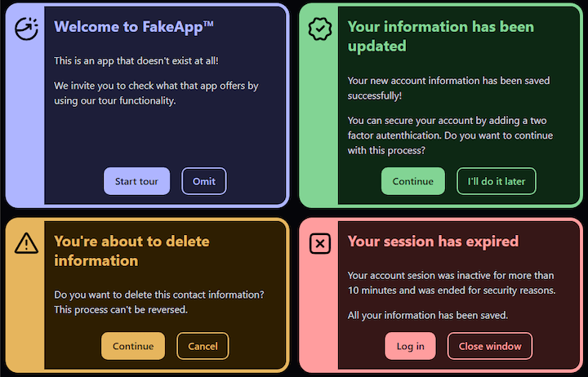
Task: Click the You're about to delete information heading
Action: pyautogui.click(x=131, y=251)
